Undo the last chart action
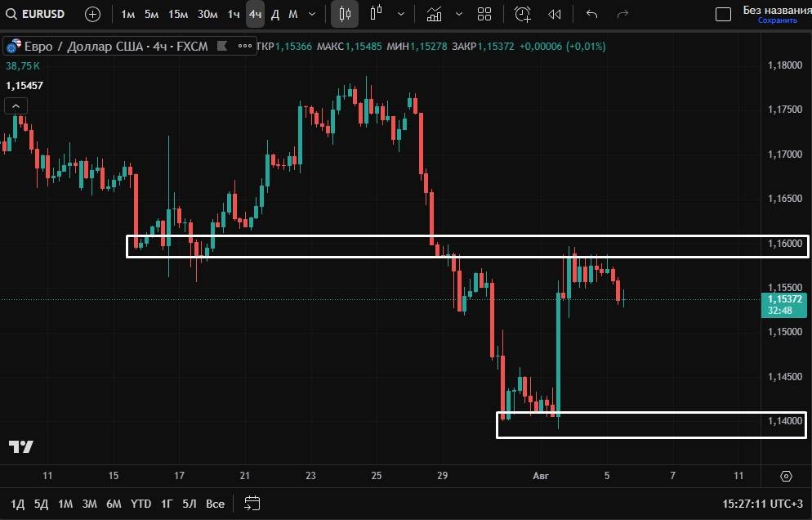Viewport: 812px width, 520px height. click(x=592, y=14)
